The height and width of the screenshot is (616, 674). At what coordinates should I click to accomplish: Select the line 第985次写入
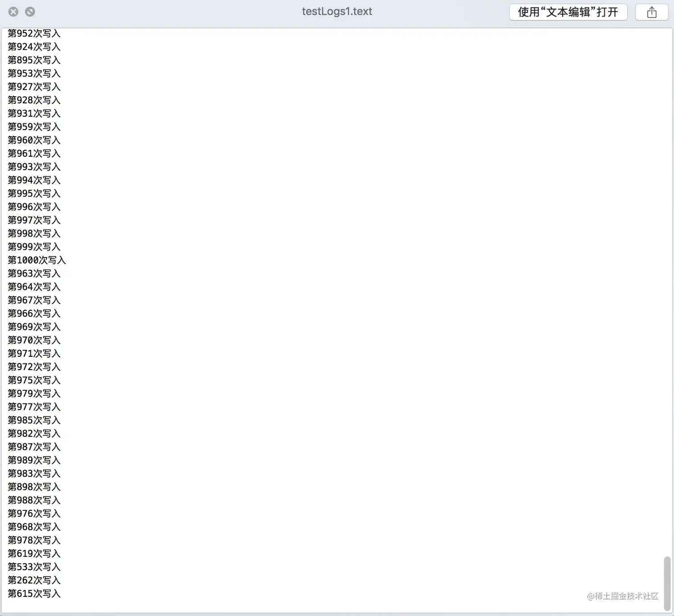(x=34, y=420)
